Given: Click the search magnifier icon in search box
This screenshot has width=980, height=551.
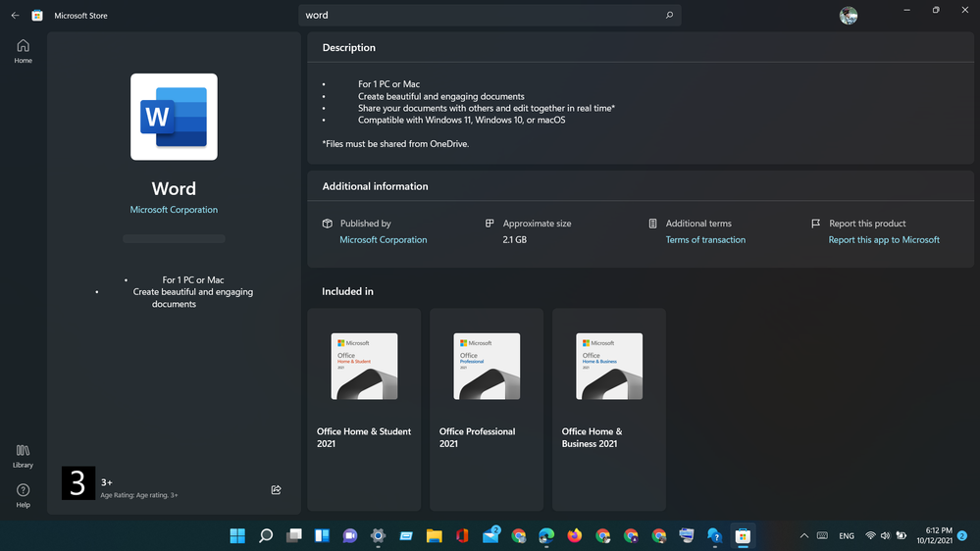Looking at the screenshot, I should pos(669,15).
